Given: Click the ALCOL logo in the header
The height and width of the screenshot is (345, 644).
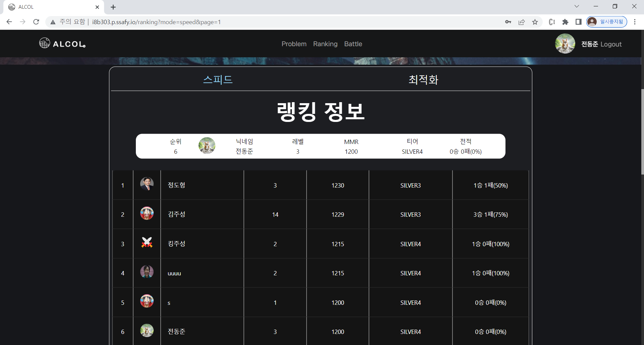Looking at the screenshot, I should pyautogui.click(x=62, y=44).
